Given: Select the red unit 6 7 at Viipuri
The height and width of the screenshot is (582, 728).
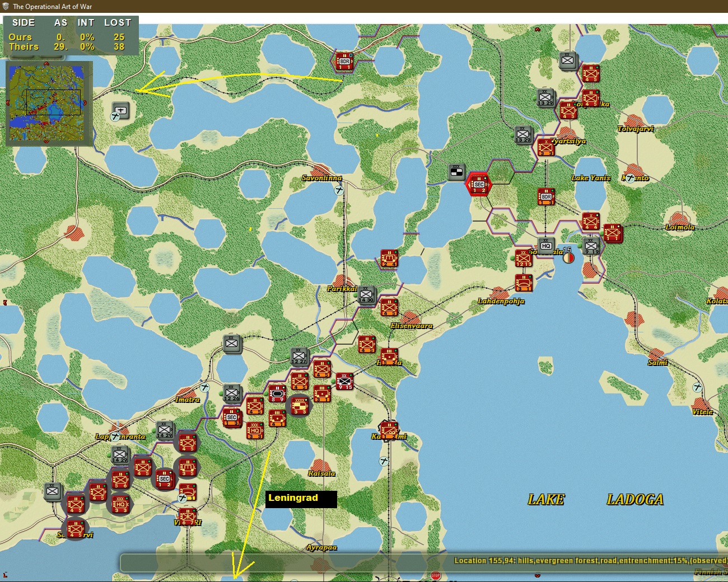Looking at the screenshot, I should pos(188,517).
